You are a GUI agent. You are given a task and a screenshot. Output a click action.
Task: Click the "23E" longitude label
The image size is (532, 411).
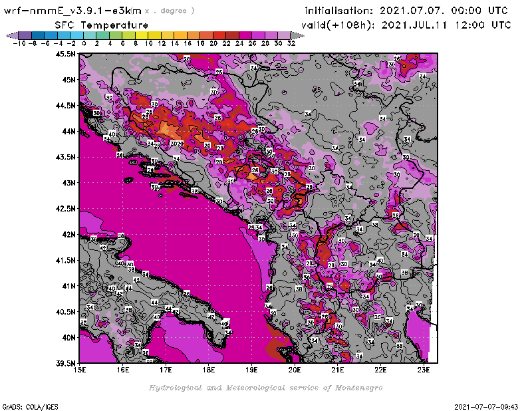click(424, 370)
